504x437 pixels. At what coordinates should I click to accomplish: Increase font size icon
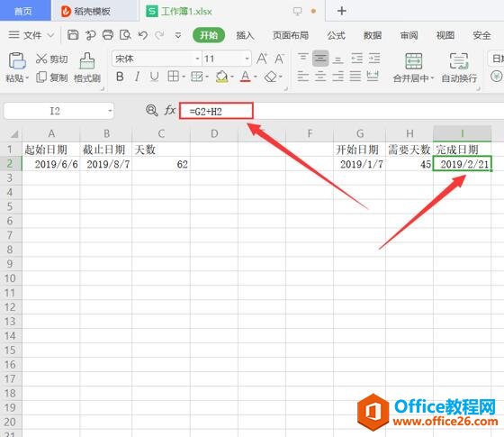click(262, 59)
